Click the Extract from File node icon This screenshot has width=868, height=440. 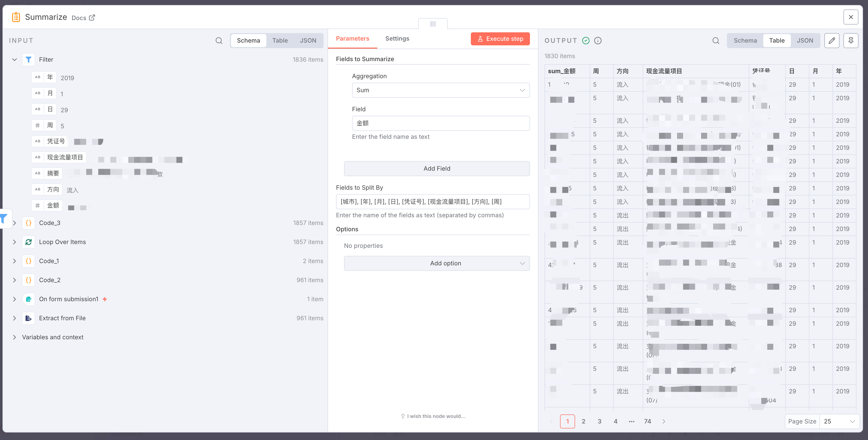tap(29, 318)
